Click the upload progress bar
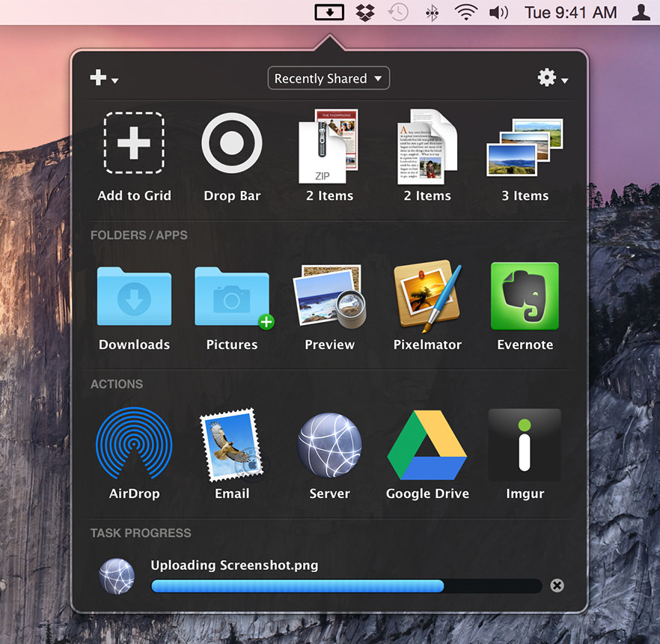This screenshot has width=660, height=644. click(x=346, y=586)
